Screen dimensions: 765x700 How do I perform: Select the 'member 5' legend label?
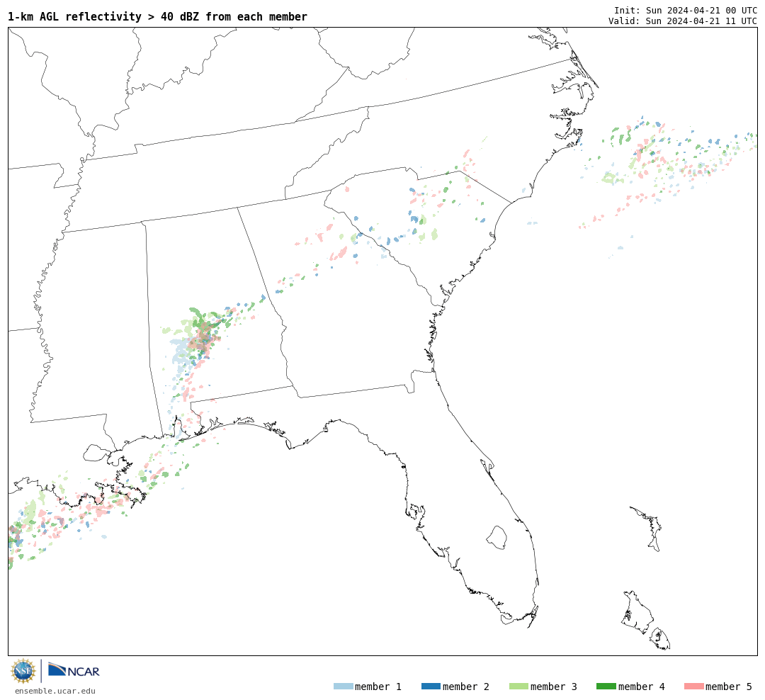click(729, 687)
